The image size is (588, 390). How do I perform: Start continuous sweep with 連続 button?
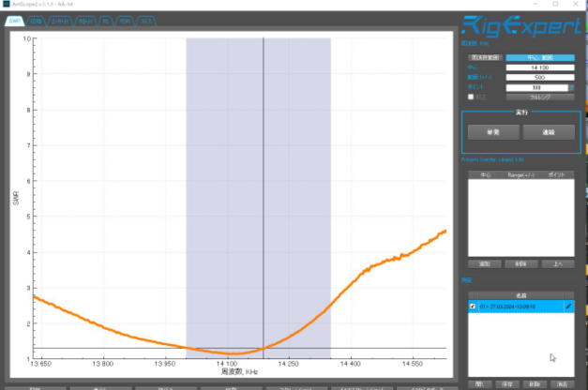pos(549,133)
